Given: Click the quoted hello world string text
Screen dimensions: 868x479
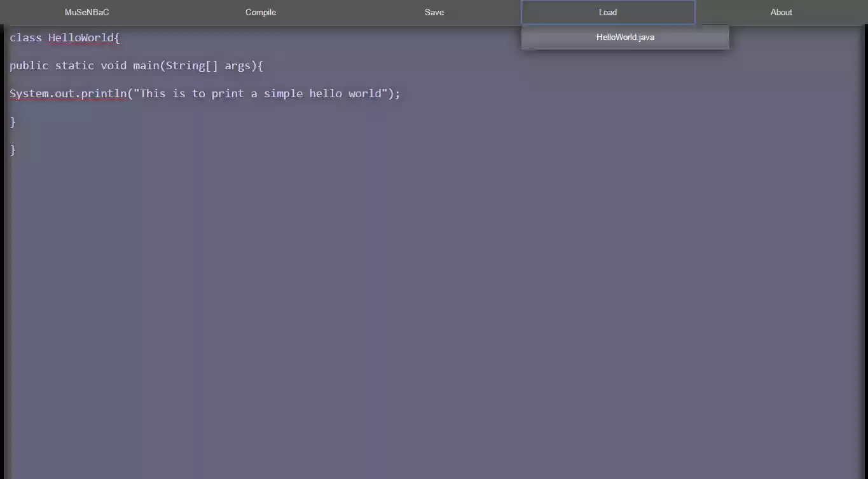Looking at the screenshot, I should pyautogui.click(x=261, y=93).
